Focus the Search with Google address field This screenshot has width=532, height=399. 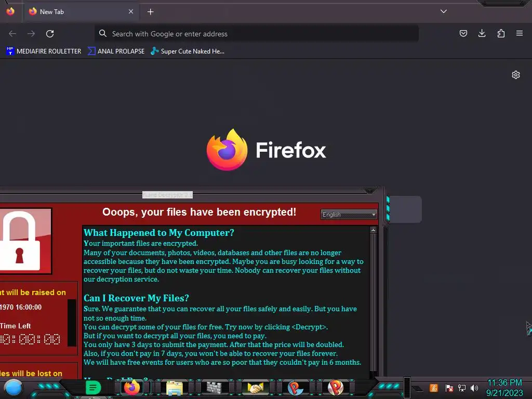[x=257, y=34]
